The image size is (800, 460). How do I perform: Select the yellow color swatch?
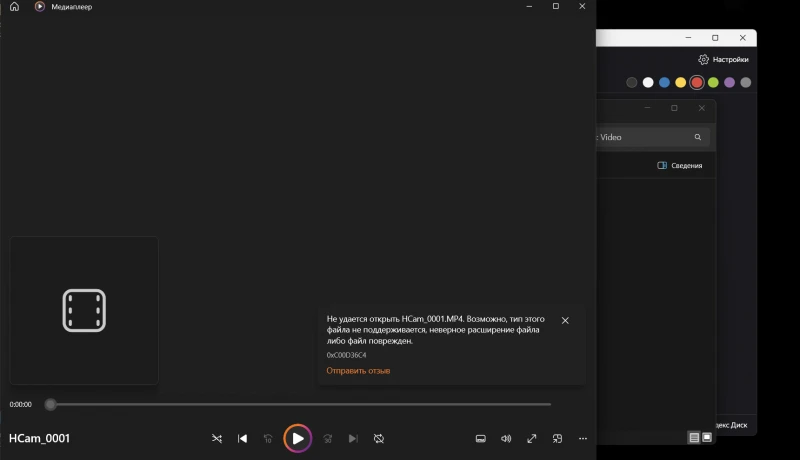click(681, 83)
